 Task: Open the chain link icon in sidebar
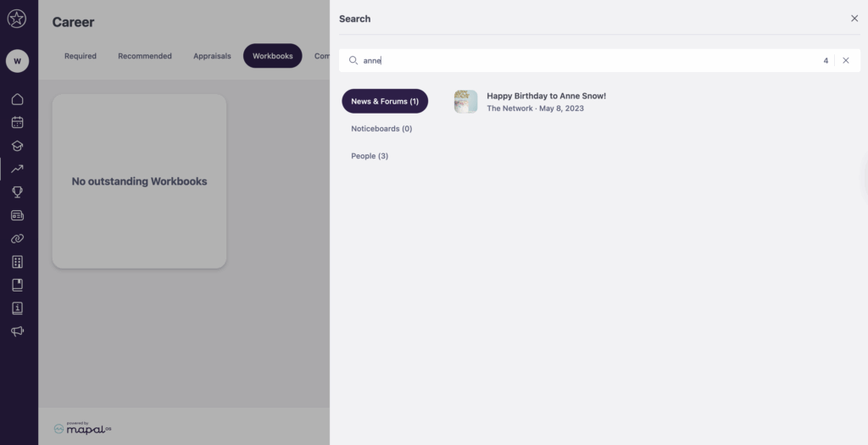pyautogui.click(x=17, y=239)
